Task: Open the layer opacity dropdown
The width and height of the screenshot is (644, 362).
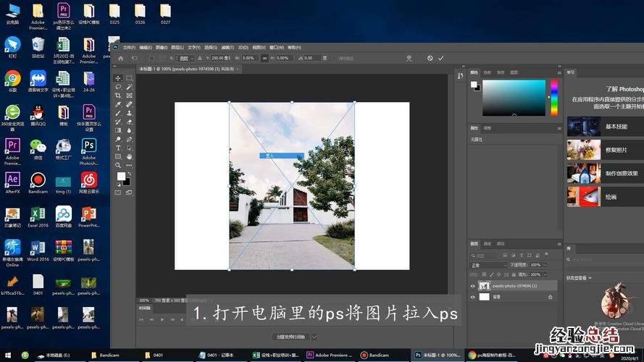Action: [547, 265]
